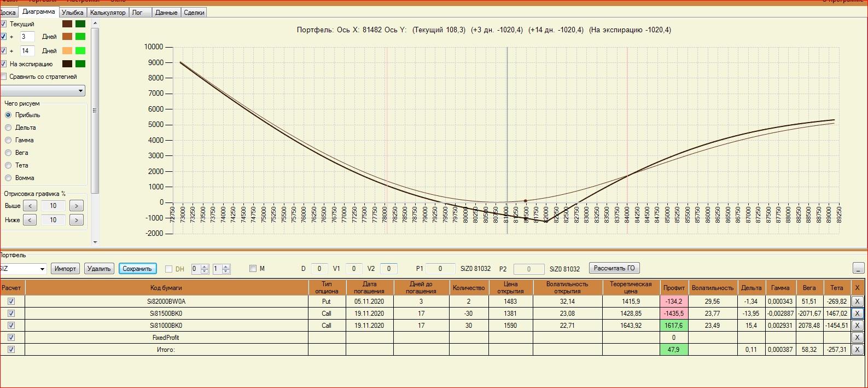Open the strategy comparison dropdown

[x=43, y=91]
